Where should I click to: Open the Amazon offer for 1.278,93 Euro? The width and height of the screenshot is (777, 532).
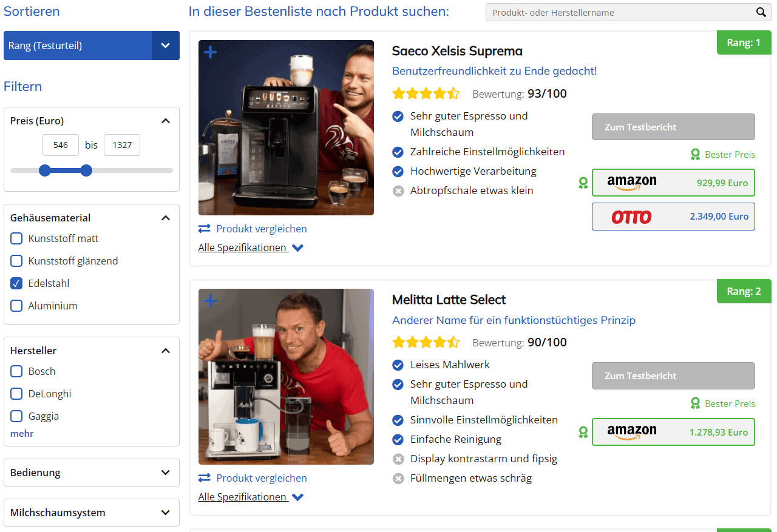coord(673,432)
